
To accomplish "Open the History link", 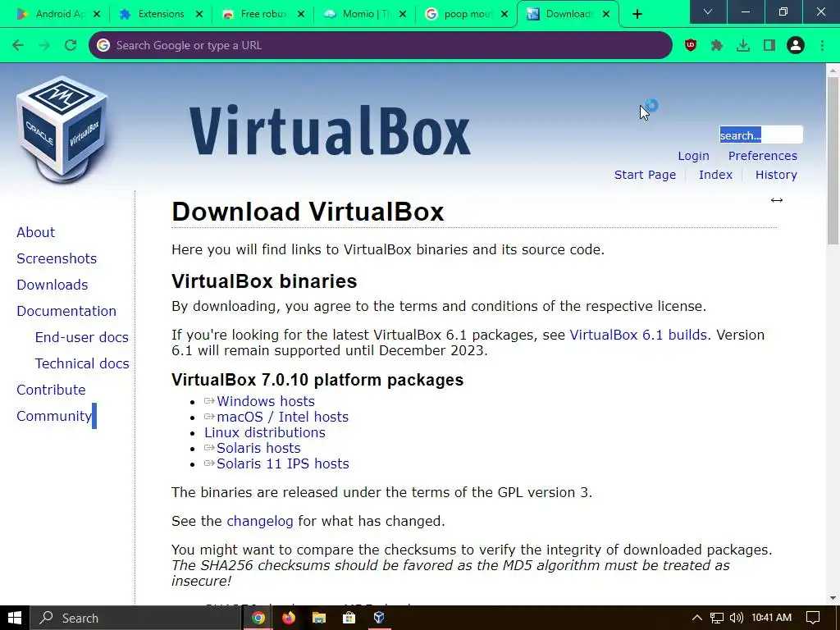I will pyautogui.click(x=776, y=175).
